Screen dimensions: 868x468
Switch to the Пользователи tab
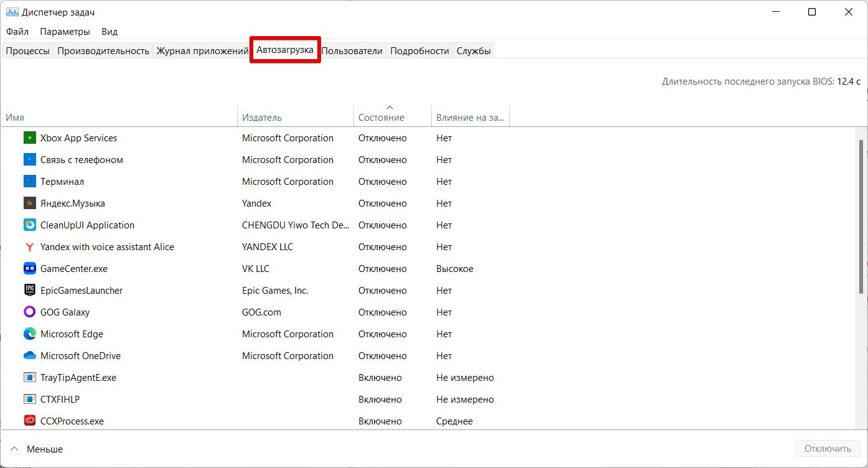tap(352, 51)
